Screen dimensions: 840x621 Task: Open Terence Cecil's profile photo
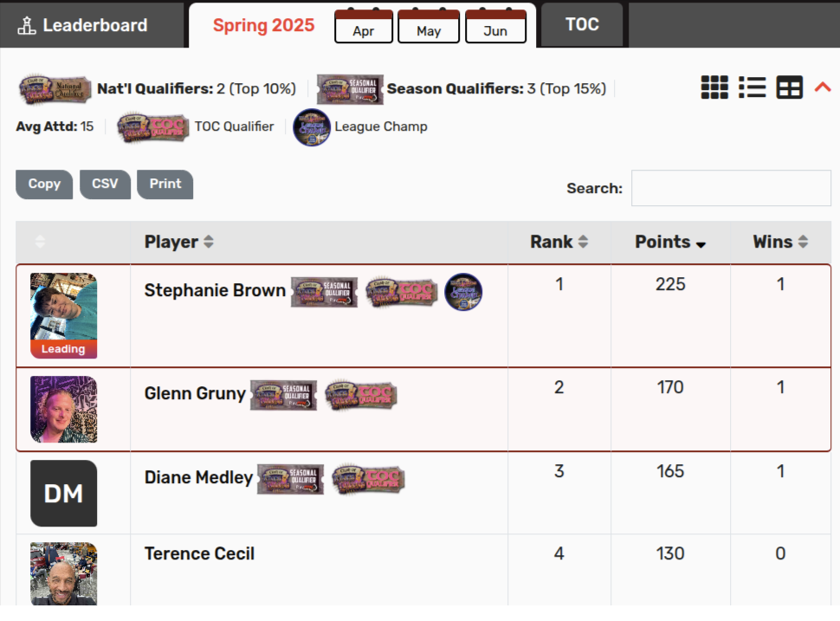63,572
